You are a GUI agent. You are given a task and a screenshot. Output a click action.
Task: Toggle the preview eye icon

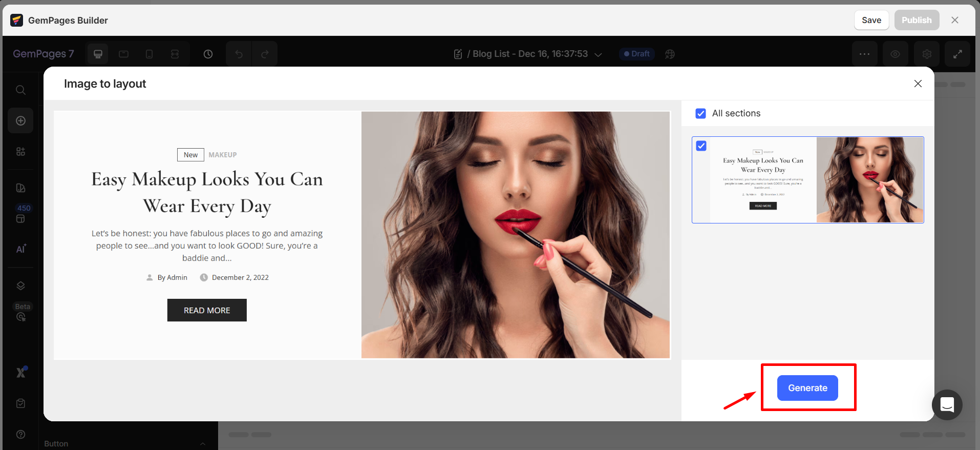(x=895, y=54)
